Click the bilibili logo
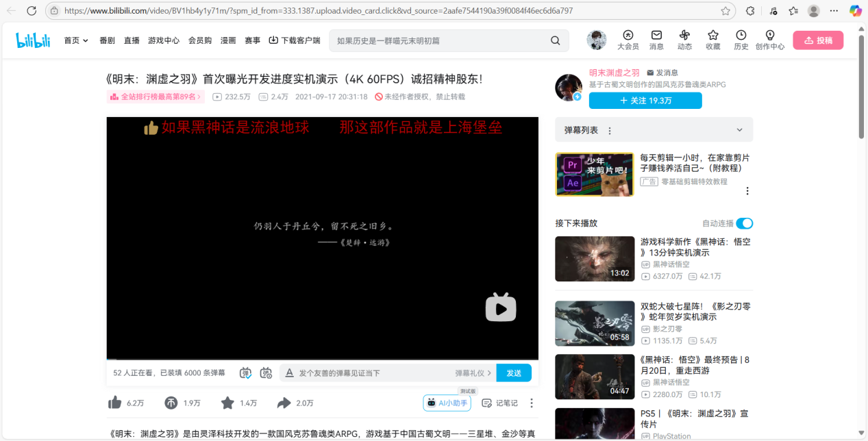868x441 pixels. pyautogui.click(x=33, y=40)
